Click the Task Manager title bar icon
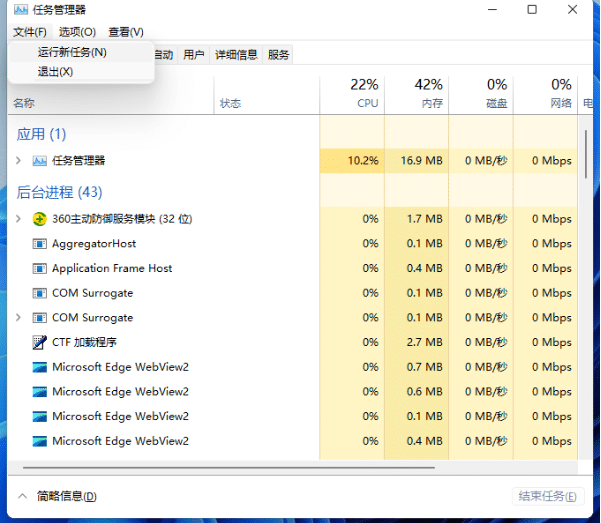The height and width of the screenshot is (523, 601). (21, 10)
